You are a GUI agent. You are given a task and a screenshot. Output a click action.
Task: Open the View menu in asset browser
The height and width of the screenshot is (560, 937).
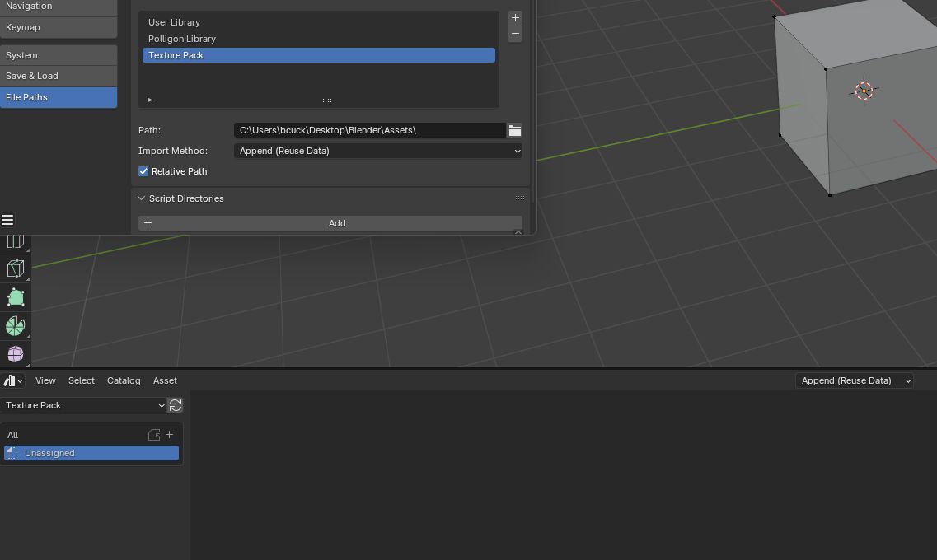coord(45,381)
